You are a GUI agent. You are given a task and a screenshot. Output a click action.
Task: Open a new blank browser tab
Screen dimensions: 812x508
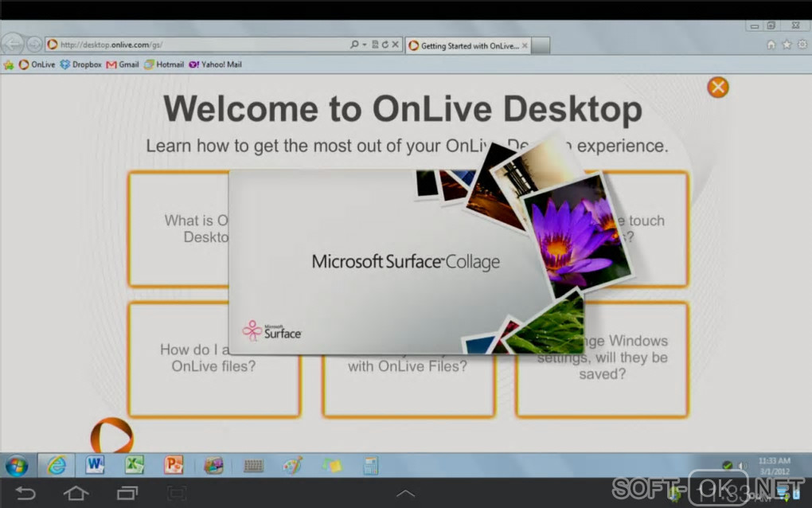tap(540, 45)
